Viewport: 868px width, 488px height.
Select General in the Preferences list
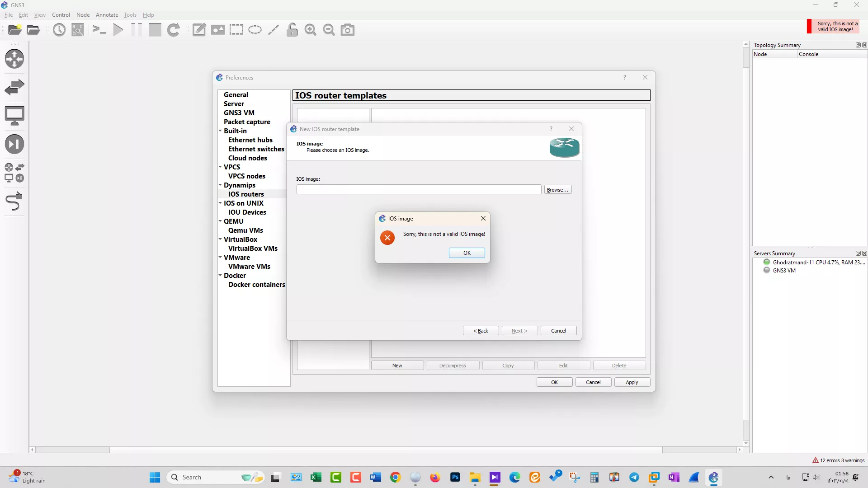[236, 95]
